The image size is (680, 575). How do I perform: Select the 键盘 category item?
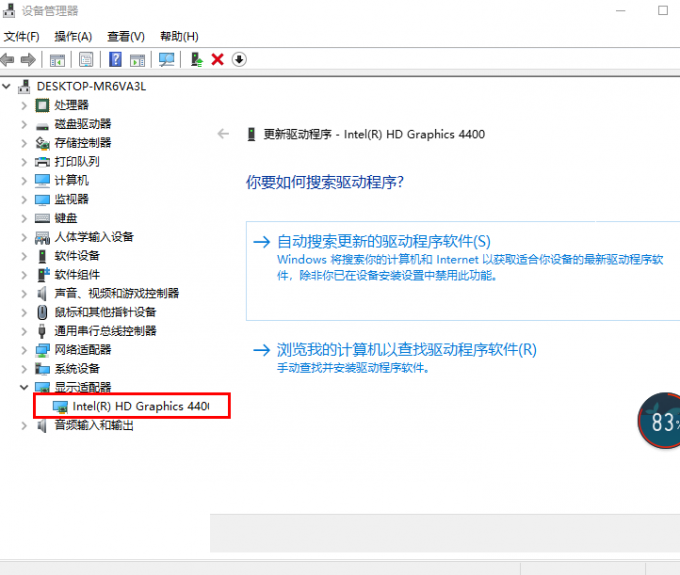pyautogui.click(x=66, y=218)
